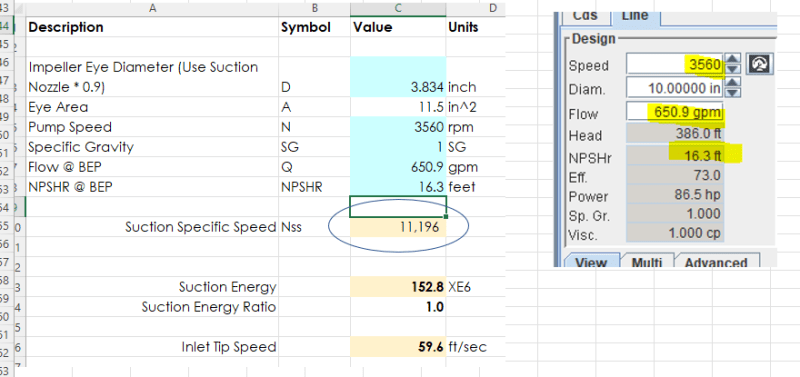Select the symbol Q cell
Viewport: 800px width, 377px height.
[x=314, y=167]
